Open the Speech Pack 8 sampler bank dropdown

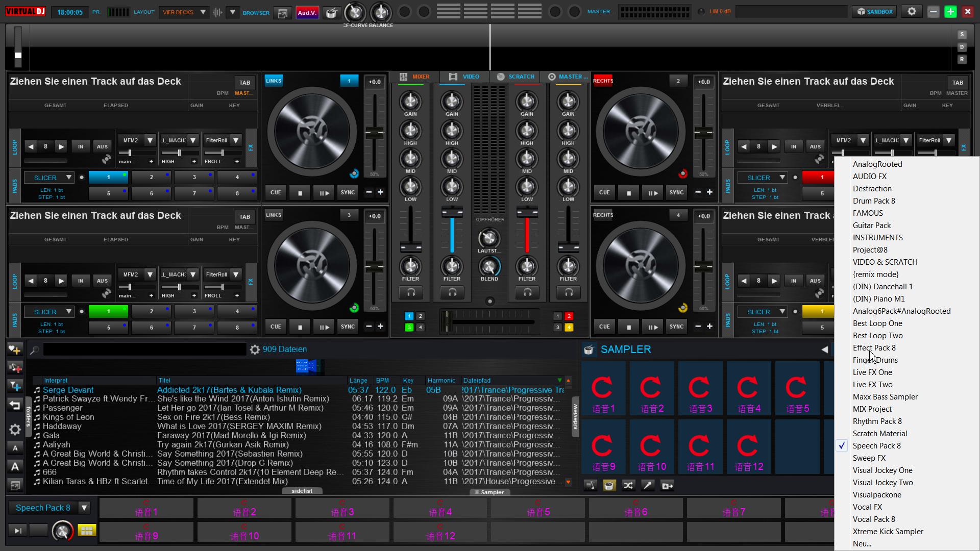pos(49,508)
